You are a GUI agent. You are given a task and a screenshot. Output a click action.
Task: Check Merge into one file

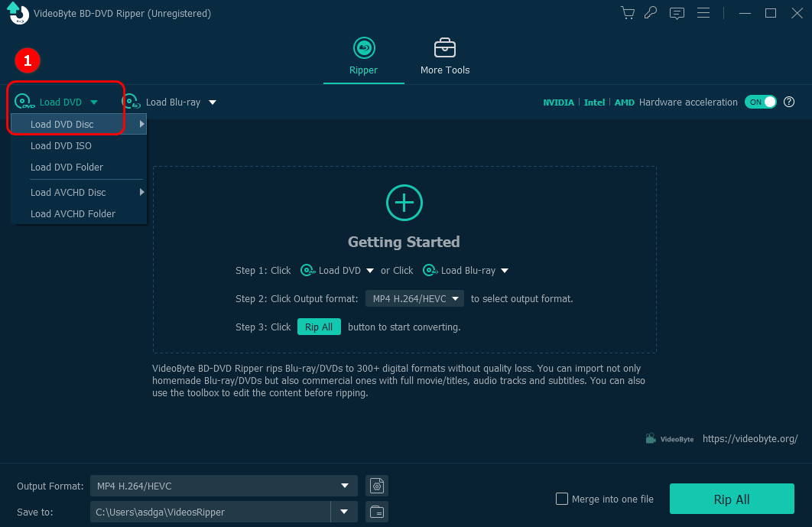coord(563,499)
